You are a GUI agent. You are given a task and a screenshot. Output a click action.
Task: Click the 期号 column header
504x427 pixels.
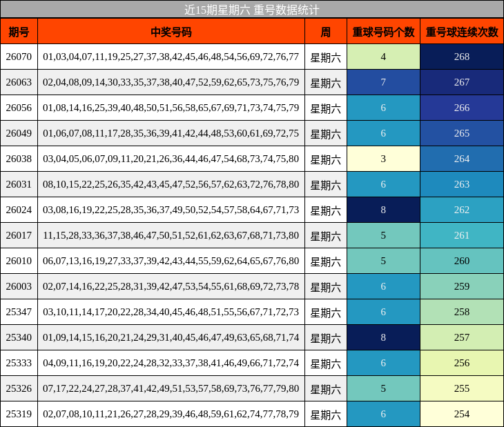pos(19,31)
